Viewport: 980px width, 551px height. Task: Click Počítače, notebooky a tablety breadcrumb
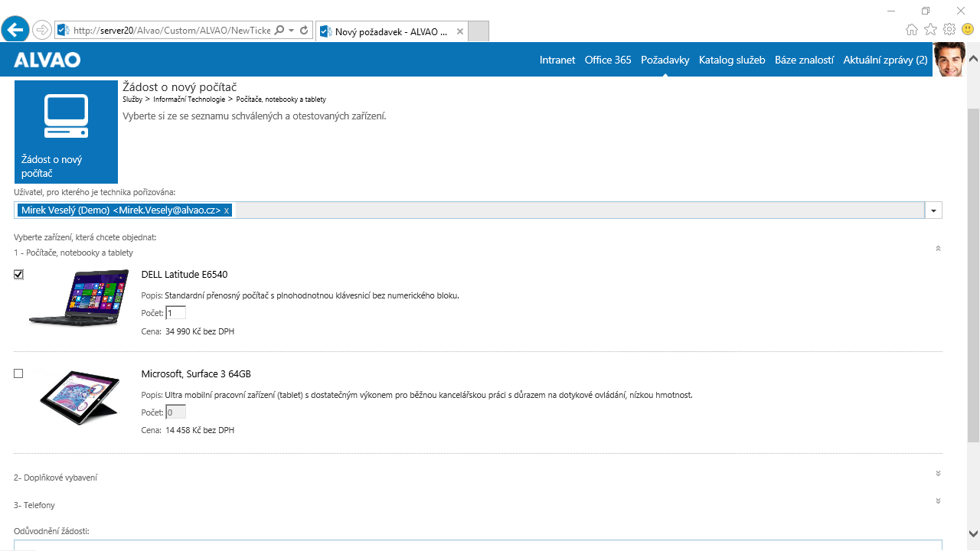(x=281, y=99)
